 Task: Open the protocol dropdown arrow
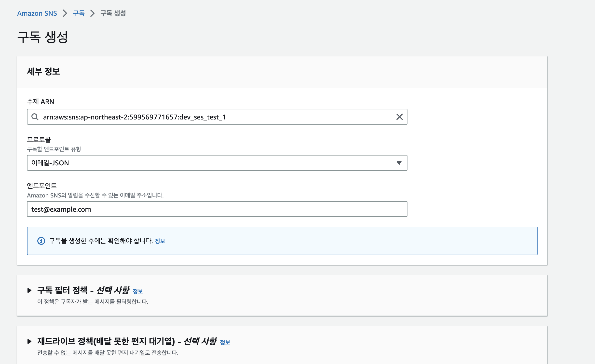click(399, 163)
